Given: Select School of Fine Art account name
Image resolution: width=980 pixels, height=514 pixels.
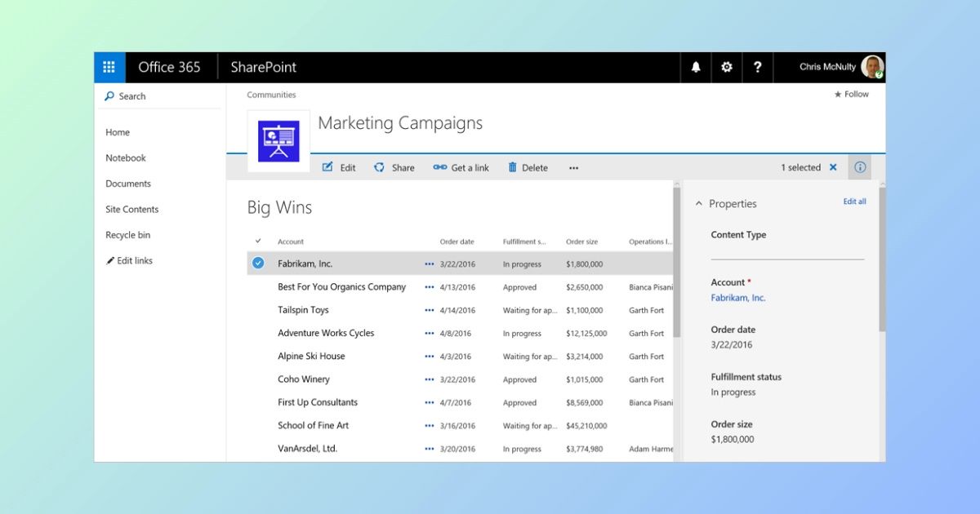Looking at the screenshot, I should click(x=313, y=425).
